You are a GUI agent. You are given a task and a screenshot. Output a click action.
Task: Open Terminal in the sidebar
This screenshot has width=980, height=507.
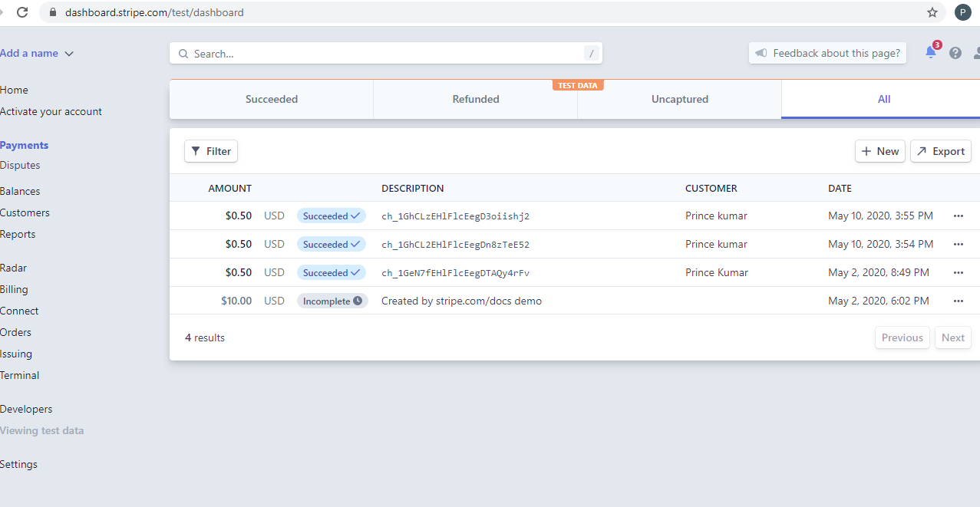[19, 375]
